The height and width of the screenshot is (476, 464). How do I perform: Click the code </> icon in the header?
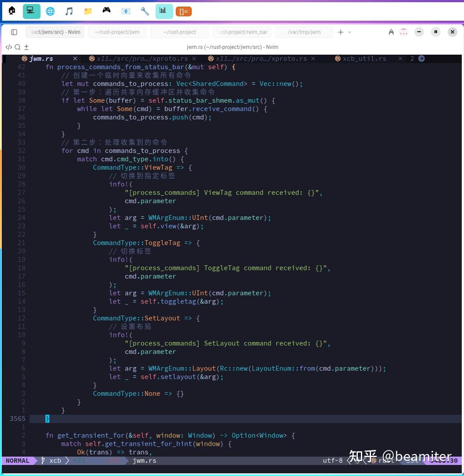tap(9, 47)
